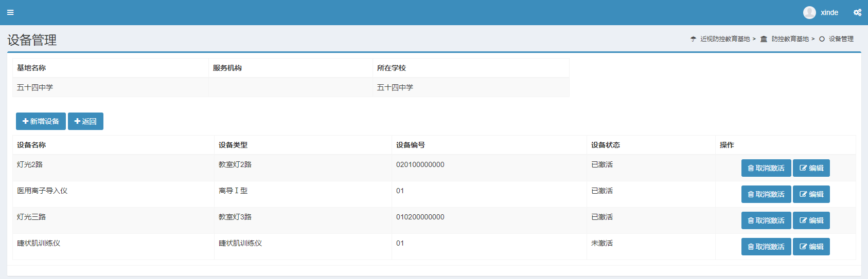Edit the 睫状肌训练仪 device

(811, 247)
